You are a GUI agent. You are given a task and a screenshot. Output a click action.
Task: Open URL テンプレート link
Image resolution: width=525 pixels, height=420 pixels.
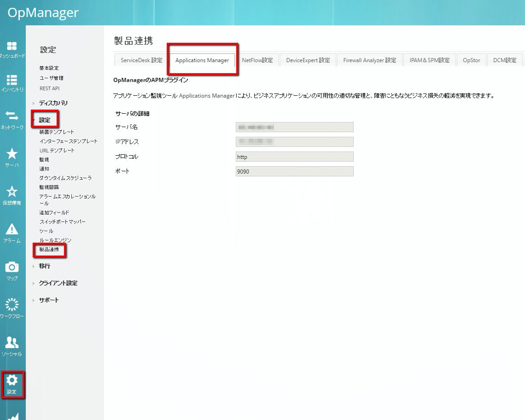(x=57, y=151)
